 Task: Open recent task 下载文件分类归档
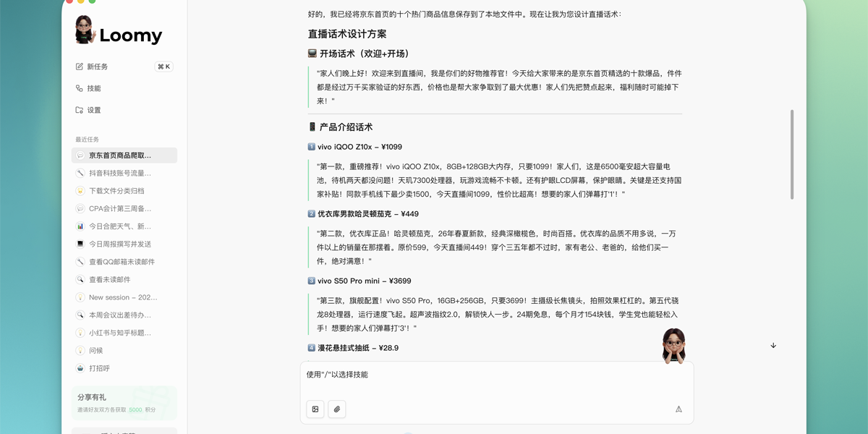pyautogui.click(x=124, y=191)
